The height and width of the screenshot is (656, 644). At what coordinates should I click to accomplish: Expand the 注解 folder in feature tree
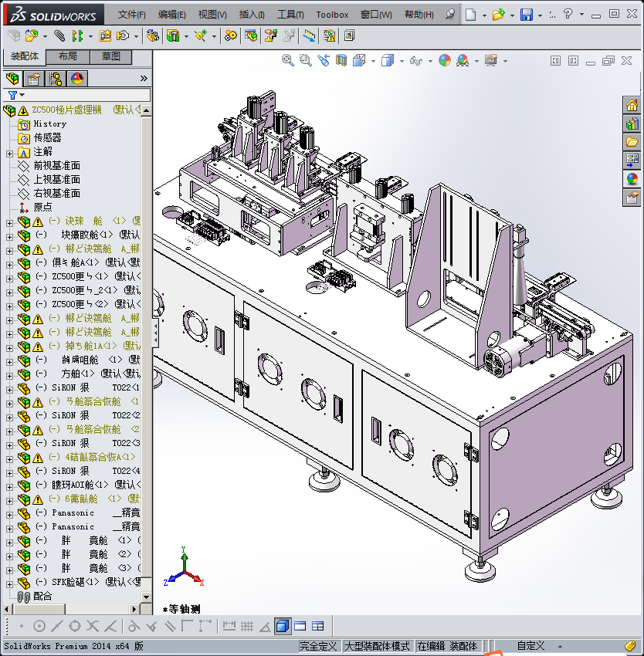pos(9,152)
